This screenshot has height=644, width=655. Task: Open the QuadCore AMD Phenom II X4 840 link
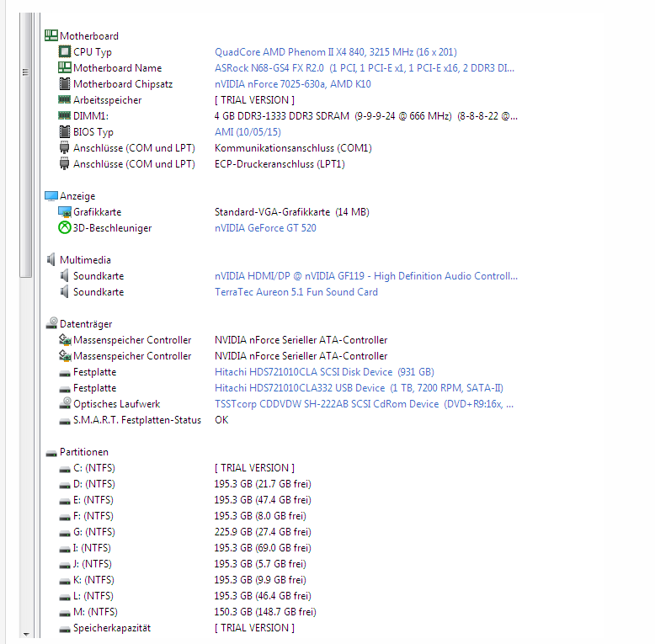335,52
